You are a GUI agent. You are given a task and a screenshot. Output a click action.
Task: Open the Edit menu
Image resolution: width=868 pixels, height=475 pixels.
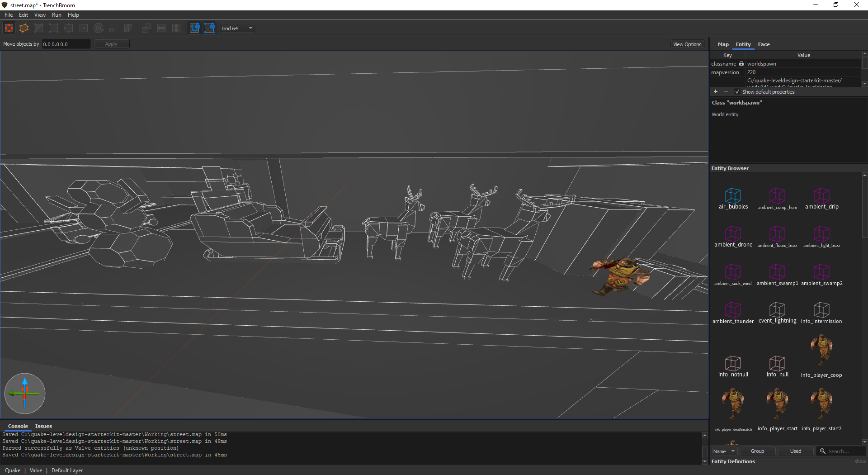coord(24,15)
